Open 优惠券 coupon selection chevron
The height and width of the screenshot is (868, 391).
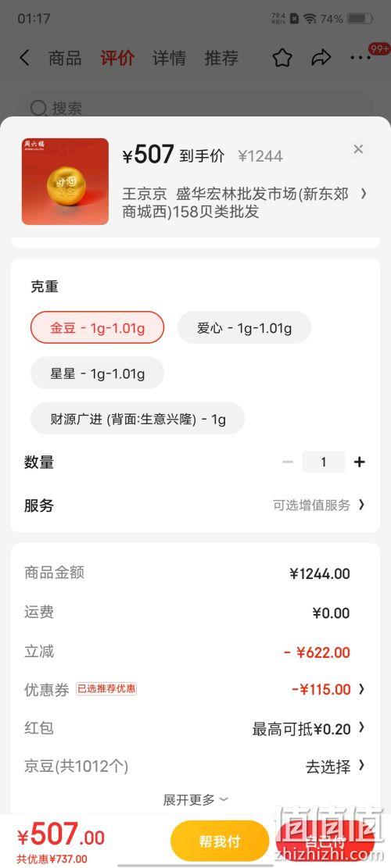pos(361,689)
